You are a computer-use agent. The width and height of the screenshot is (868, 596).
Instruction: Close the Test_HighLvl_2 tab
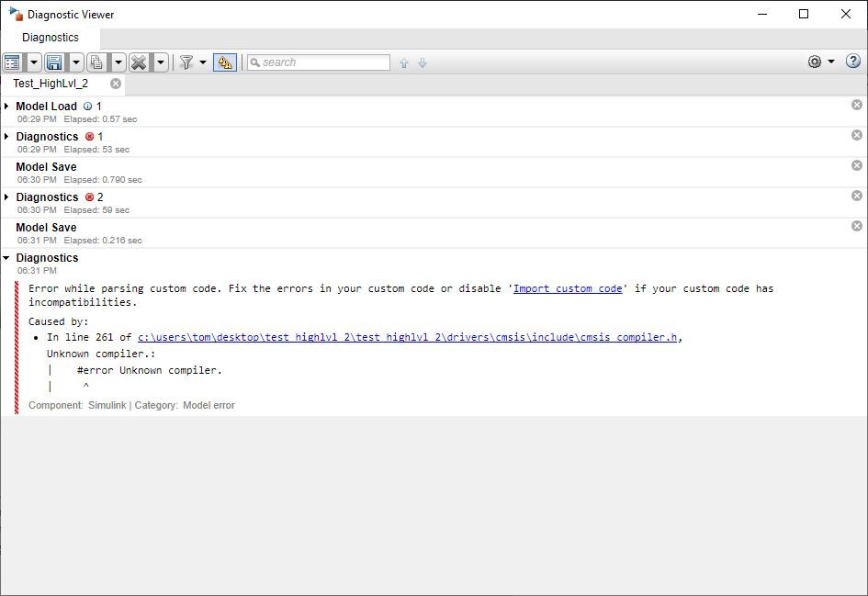(x=116, y=84)
